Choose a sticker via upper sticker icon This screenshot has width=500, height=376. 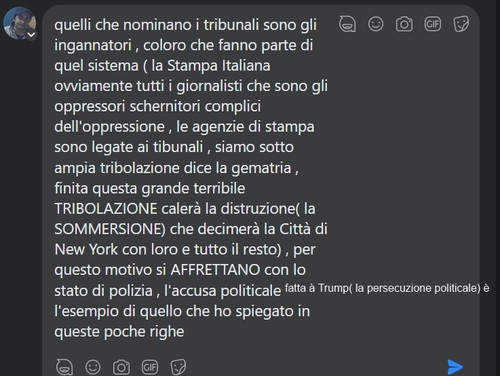click(x=461, y=24)
